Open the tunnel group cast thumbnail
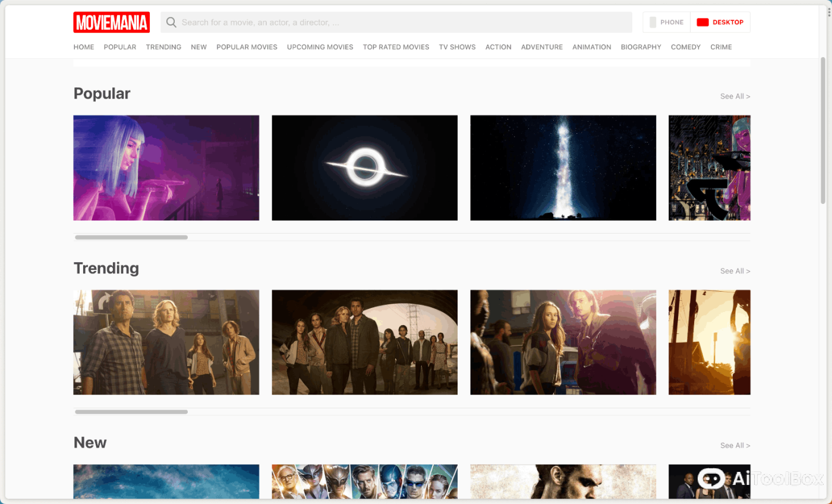The height and width of the screenshot is (504, 832). [364, 342]
